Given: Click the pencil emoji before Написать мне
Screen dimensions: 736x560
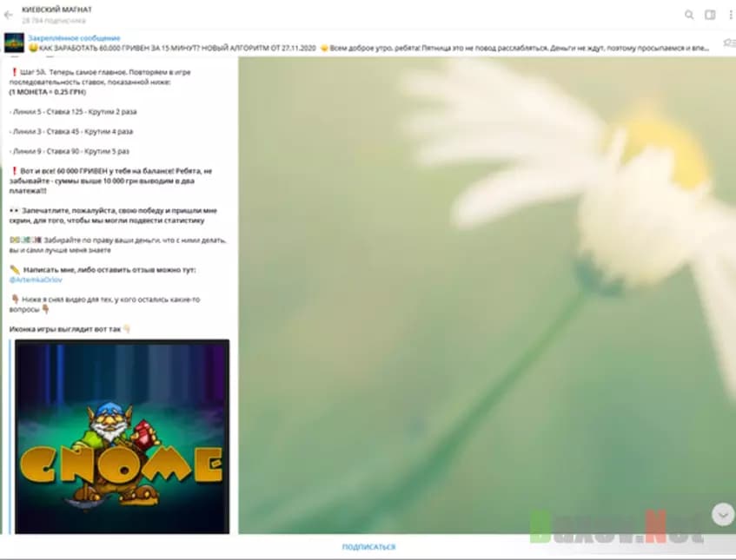Looking at the screenshot, I should (x=14, y=270).
